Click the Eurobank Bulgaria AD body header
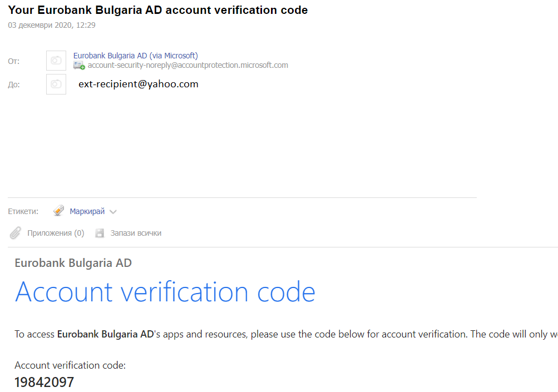This screenshot has height=392, width=558. coord(73,263)
